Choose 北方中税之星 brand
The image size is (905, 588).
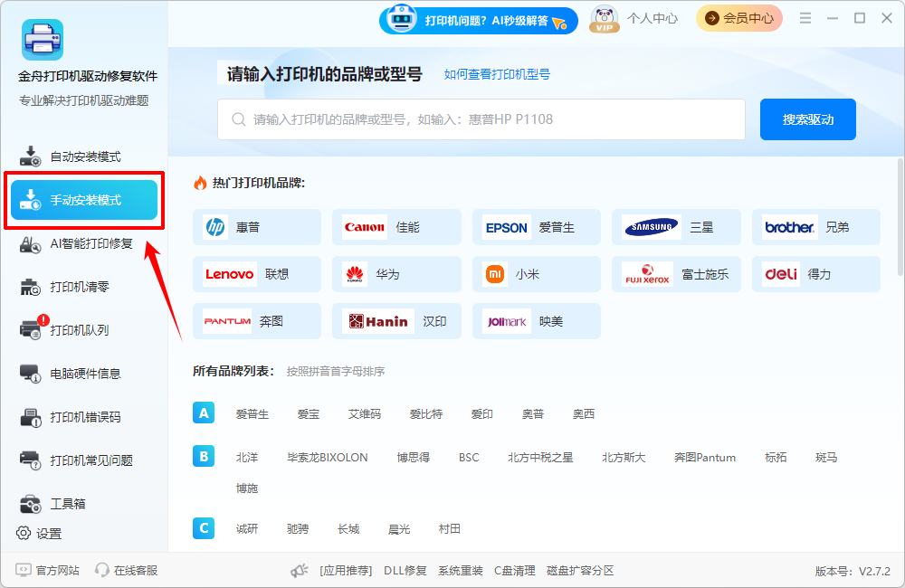point(540,457)
